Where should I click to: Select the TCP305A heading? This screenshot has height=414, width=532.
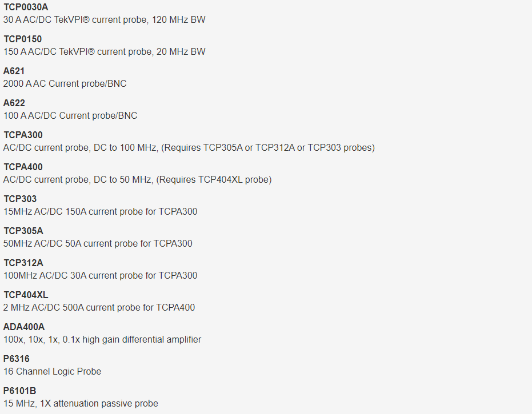23,231
